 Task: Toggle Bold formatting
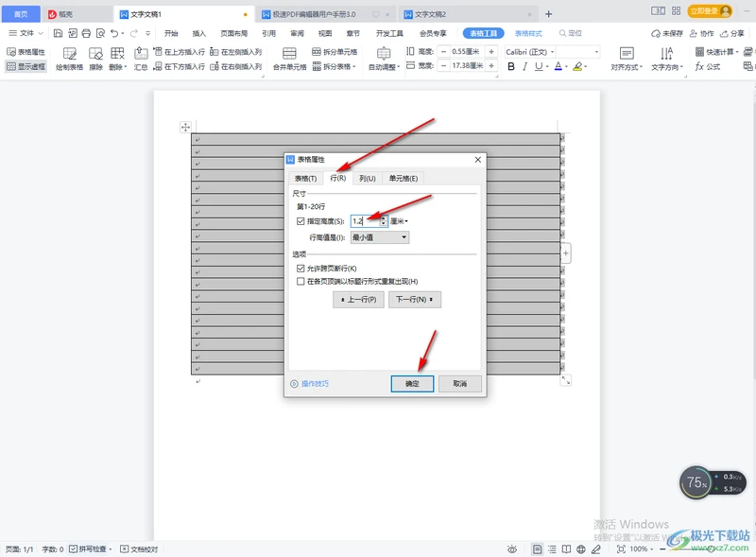(x=511, y=66)
